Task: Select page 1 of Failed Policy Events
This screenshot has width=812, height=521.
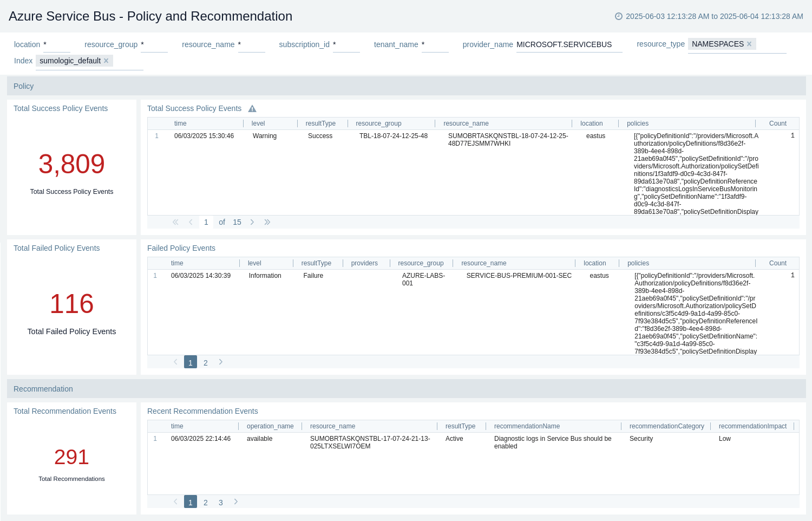Action: click(191, 362)
